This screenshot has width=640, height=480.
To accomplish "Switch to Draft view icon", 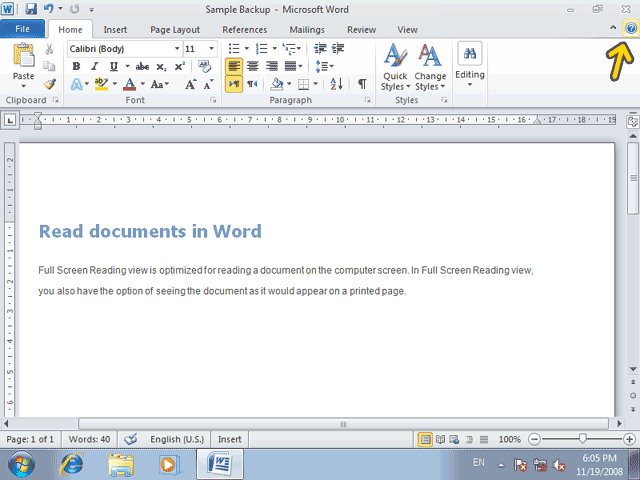I will click(x=484, y=439).
